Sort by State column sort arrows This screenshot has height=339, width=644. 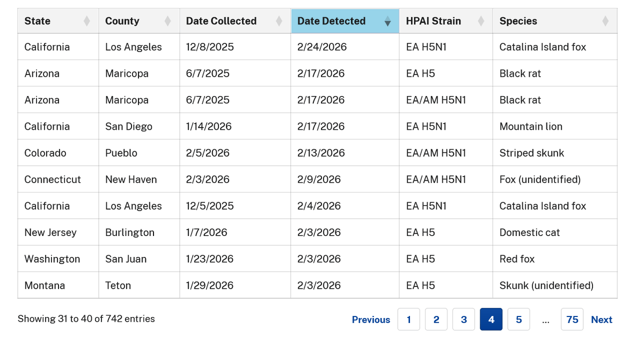click(x=87, y=21)
